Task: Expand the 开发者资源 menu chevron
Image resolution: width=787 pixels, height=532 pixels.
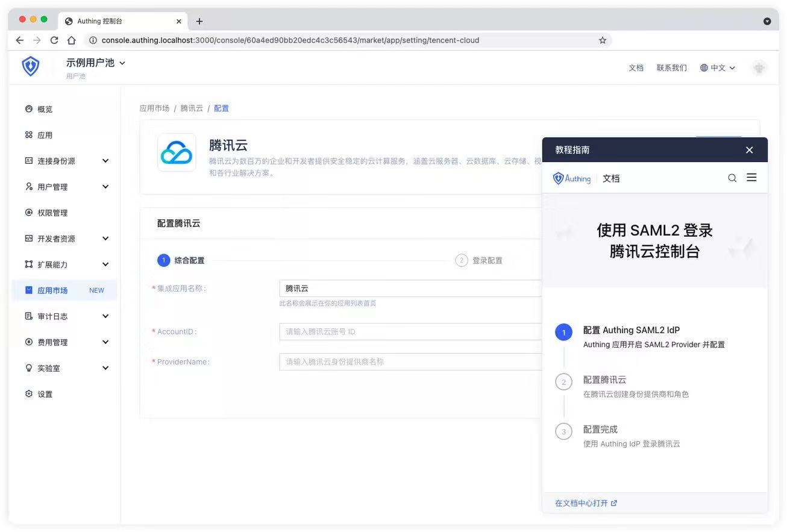Action: [105, 239]
